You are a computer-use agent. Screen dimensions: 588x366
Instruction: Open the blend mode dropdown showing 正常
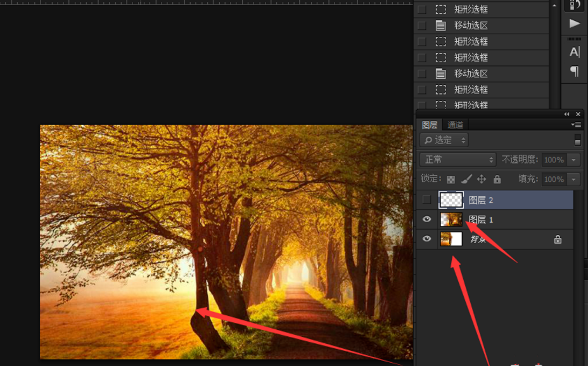(x=457, y=159)
